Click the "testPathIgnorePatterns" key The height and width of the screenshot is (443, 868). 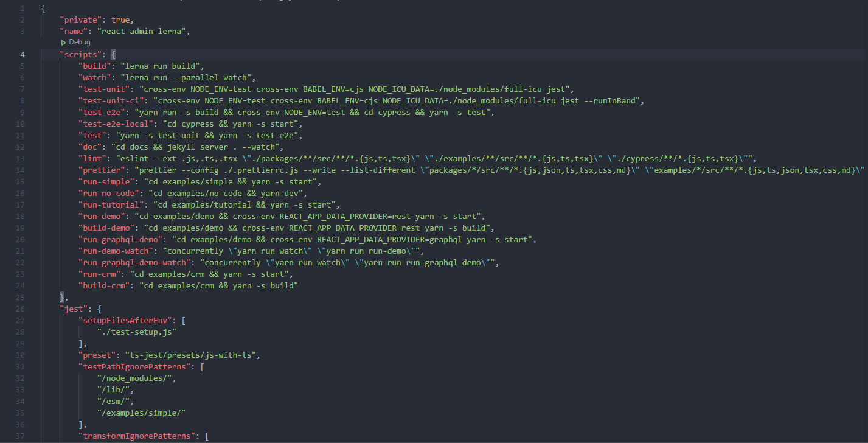[x=133, y=366]
